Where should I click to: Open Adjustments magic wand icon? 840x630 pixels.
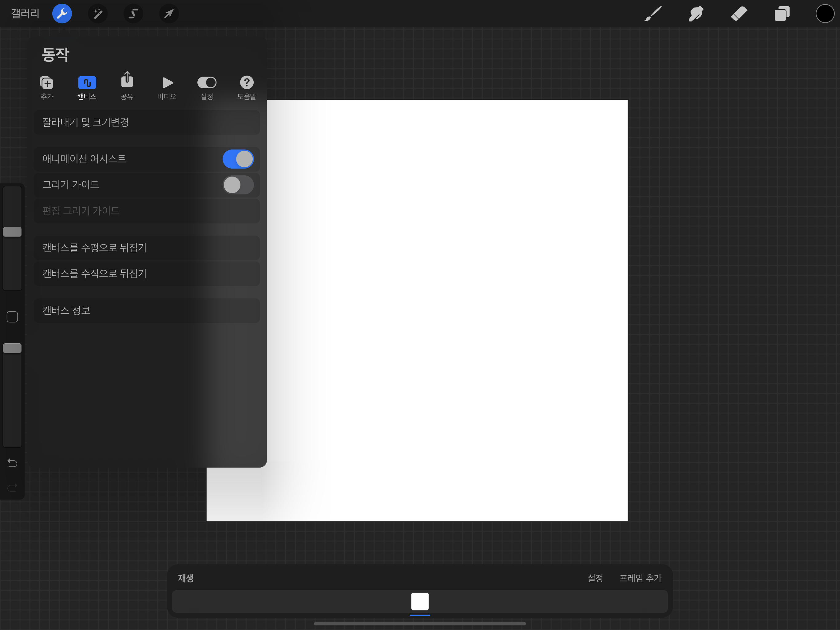tap(97, 14)
